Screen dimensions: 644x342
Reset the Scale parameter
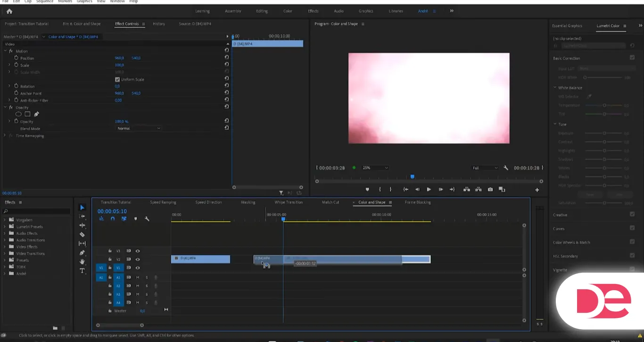(x=227, y=64)
